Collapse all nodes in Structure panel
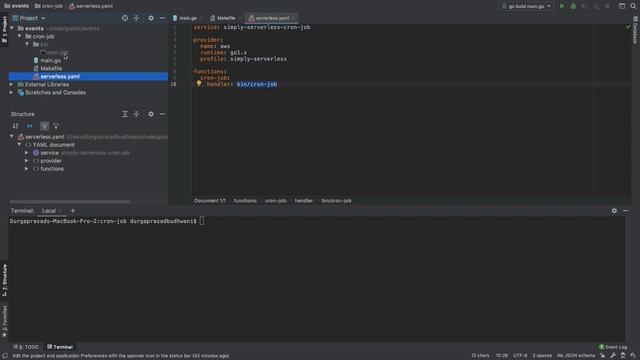 137,114
